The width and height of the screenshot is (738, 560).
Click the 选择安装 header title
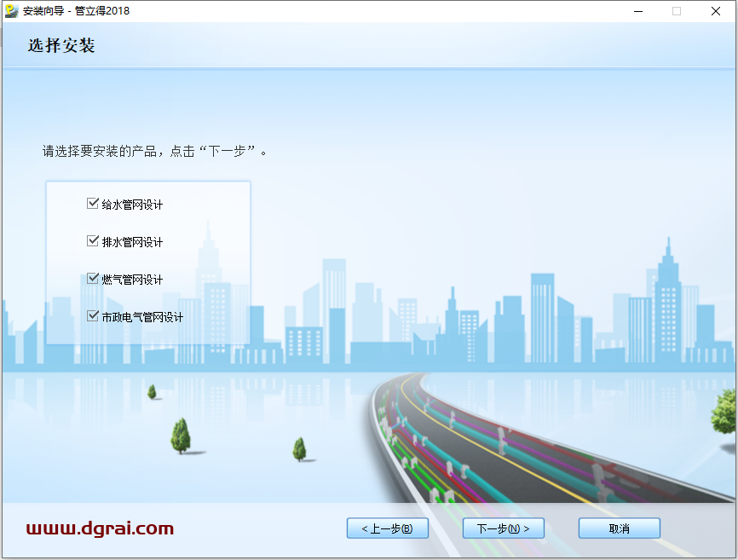[61, 46]
